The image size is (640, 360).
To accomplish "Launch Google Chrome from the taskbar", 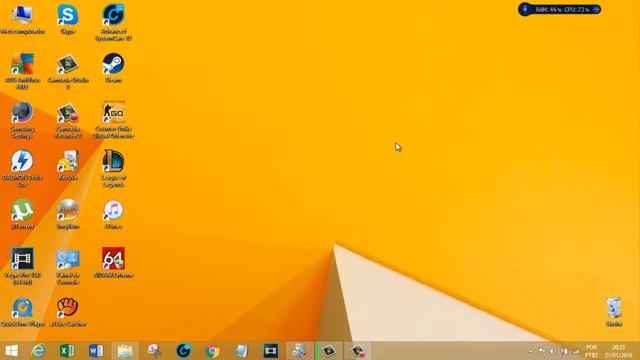I will pyautogui.click(x=212, y=351).
